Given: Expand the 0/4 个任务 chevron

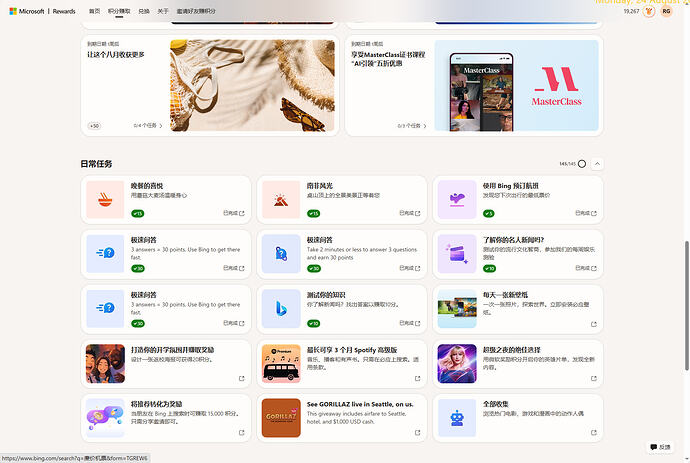Looking at the screenshot, I should [x=161, y=126].
